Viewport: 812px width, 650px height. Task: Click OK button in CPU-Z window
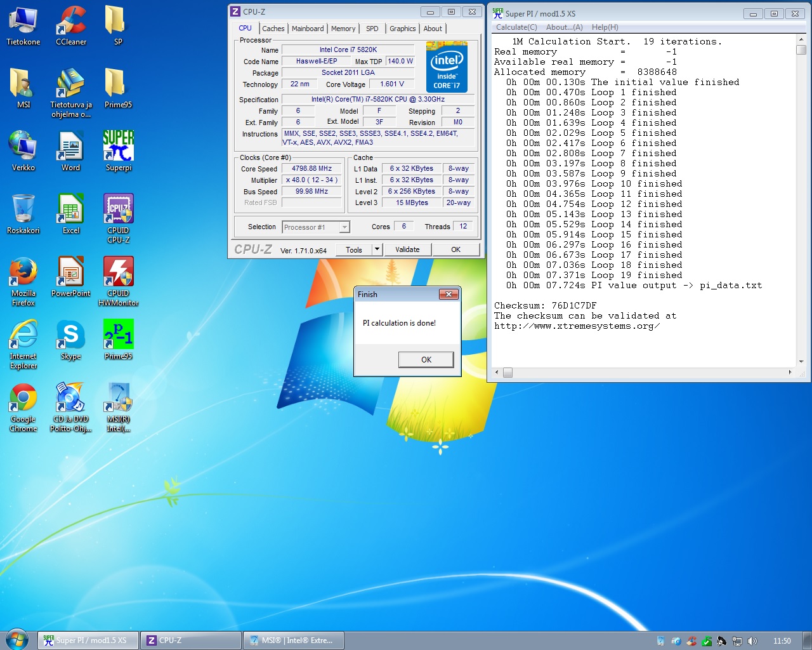455,249
